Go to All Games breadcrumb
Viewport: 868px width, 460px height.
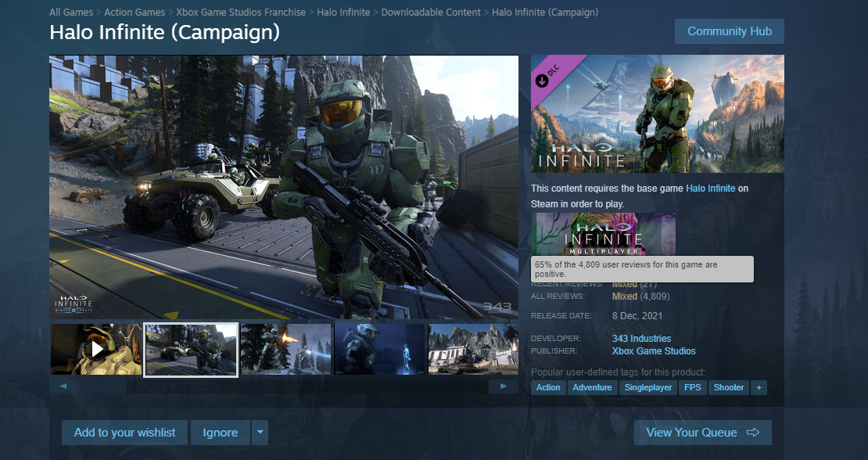pyautogui.click(x=71, y=13)
